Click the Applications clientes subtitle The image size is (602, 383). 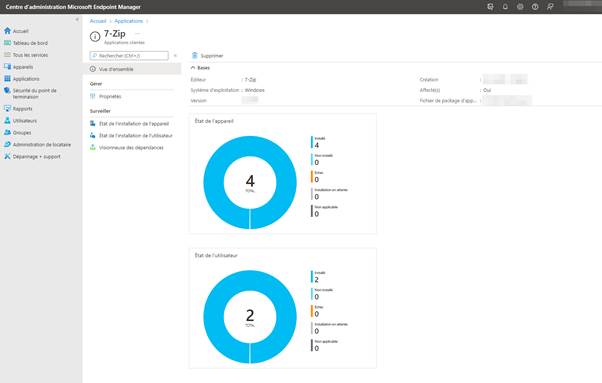(124, 43)
